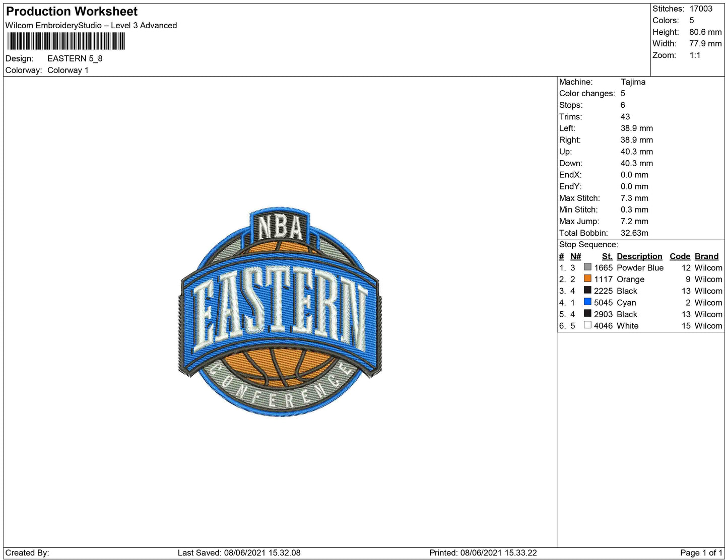
Task: Click the Trims value 43
Action: 625,116
